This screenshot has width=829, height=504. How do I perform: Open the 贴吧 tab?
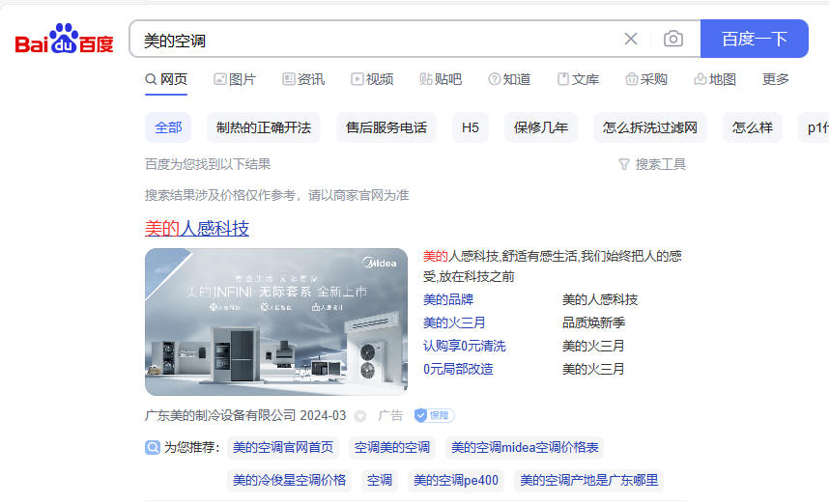(x=441, y=79)
